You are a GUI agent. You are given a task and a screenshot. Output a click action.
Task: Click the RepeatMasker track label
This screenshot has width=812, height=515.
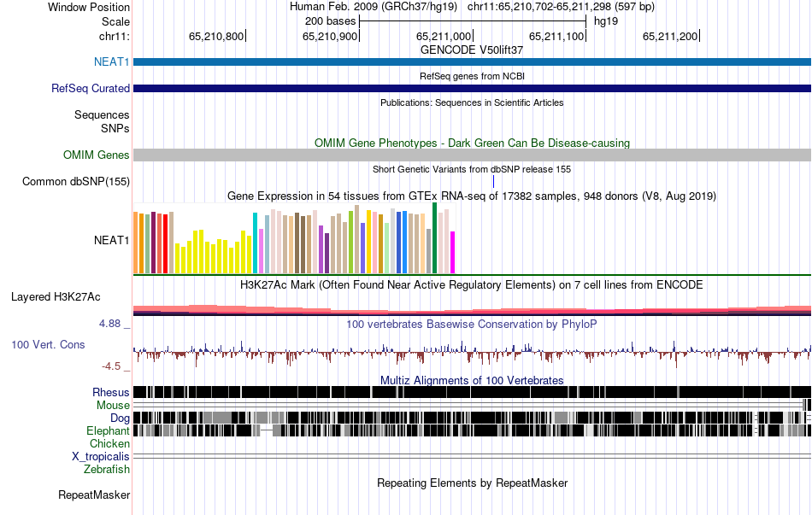point(94,495)
